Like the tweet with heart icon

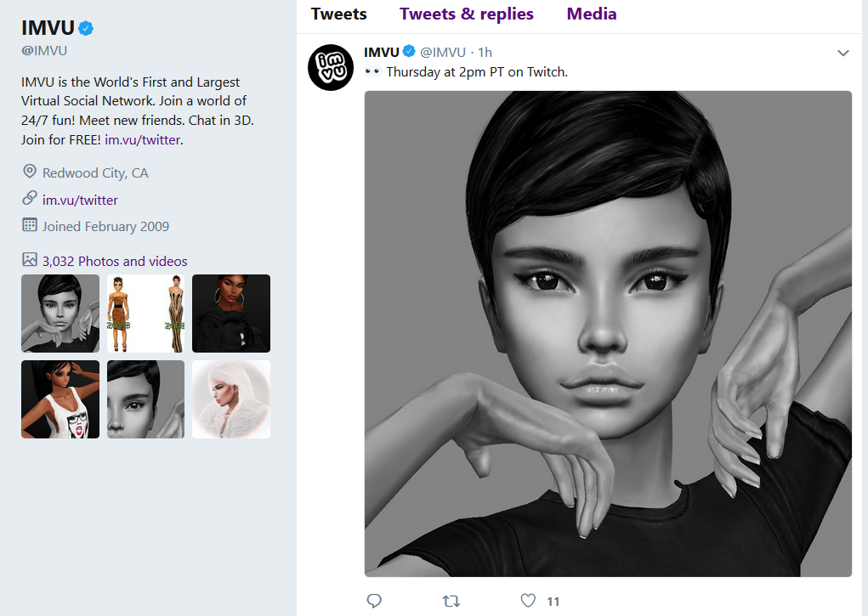pyautogui.click(x=528, y=601)
